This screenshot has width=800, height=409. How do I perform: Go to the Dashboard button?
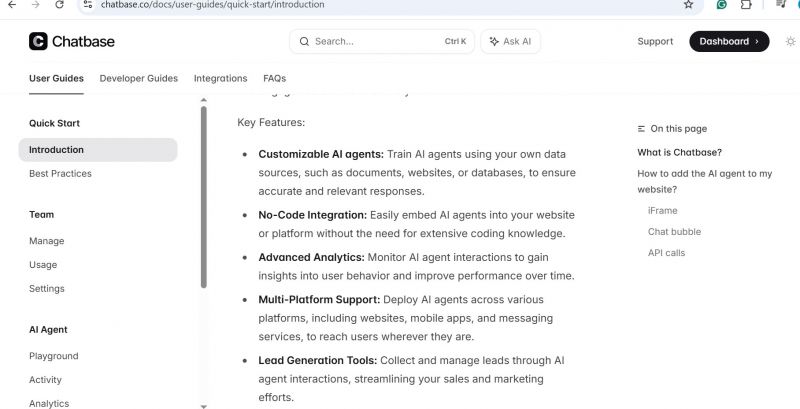pyautogui.click(x=729, y=41)
